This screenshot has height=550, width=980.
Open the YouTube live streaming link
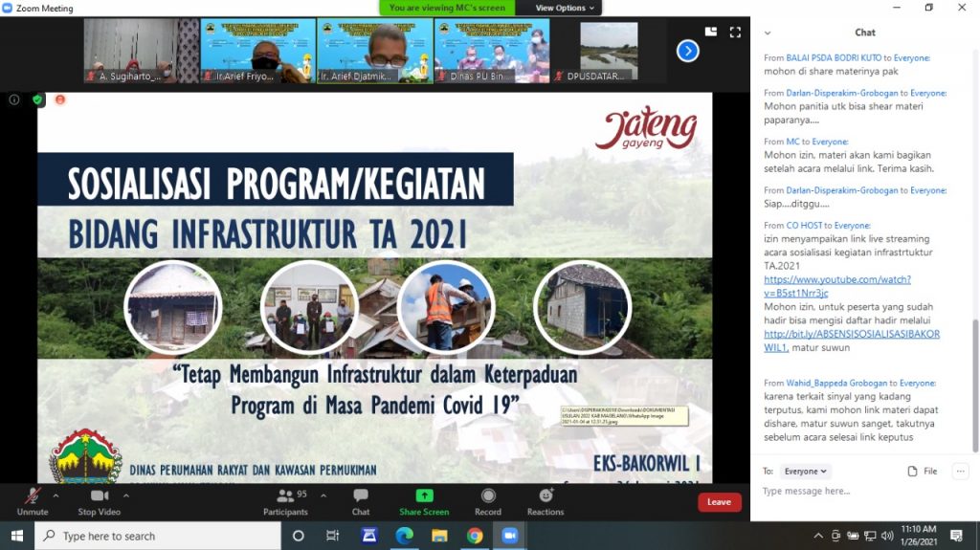coord(836,286)
